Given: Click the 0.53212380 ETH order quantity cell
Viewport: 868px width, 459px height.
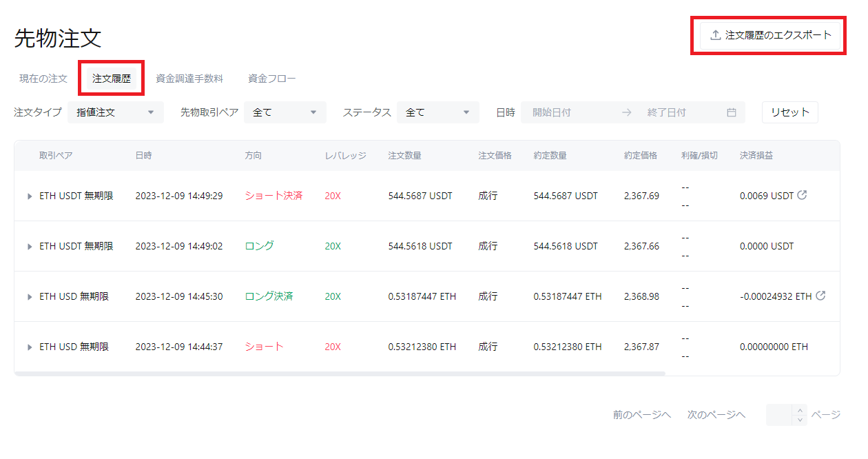Looking at the screenshot, I should pos(422,347).
